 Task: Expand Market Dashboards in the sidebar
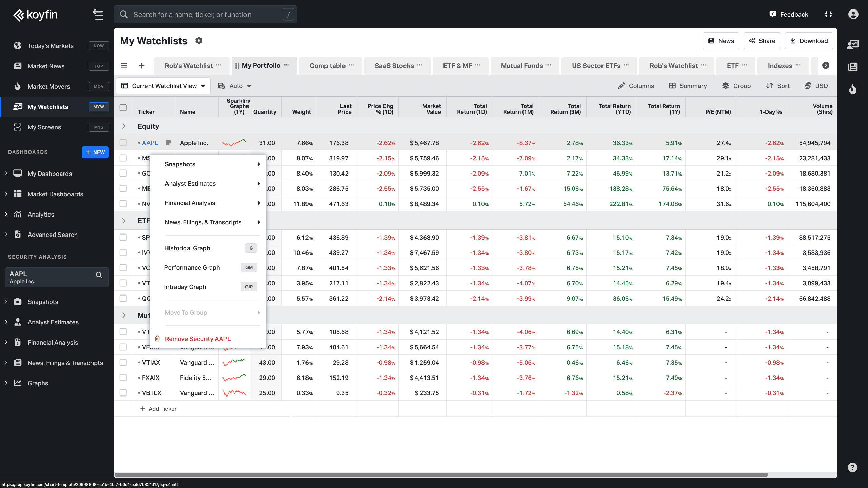(x=6, y=194)
